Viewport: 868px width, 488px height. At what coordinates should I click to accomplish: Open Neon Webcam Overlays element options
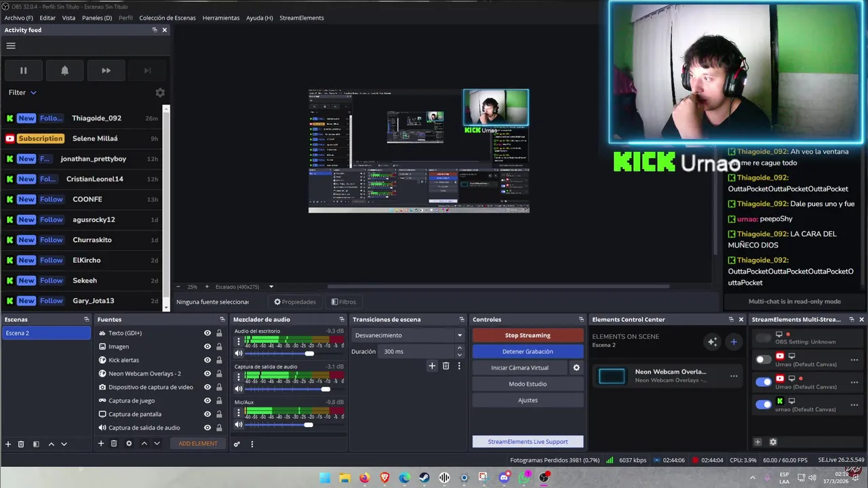[734, 376]
